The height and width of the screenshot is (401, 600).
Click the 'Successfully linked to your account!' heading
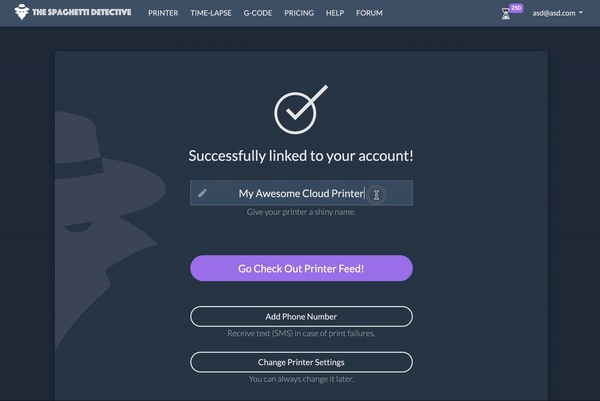pos(301,156)
